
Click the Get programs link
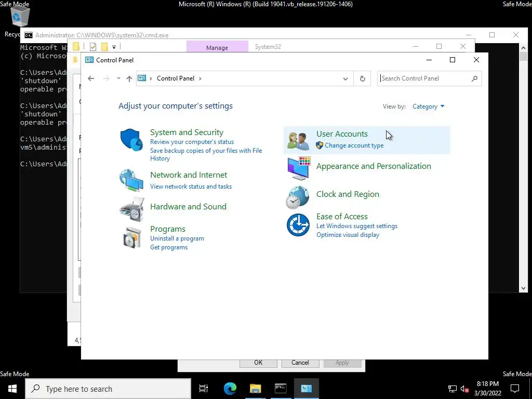coord(169,247)
